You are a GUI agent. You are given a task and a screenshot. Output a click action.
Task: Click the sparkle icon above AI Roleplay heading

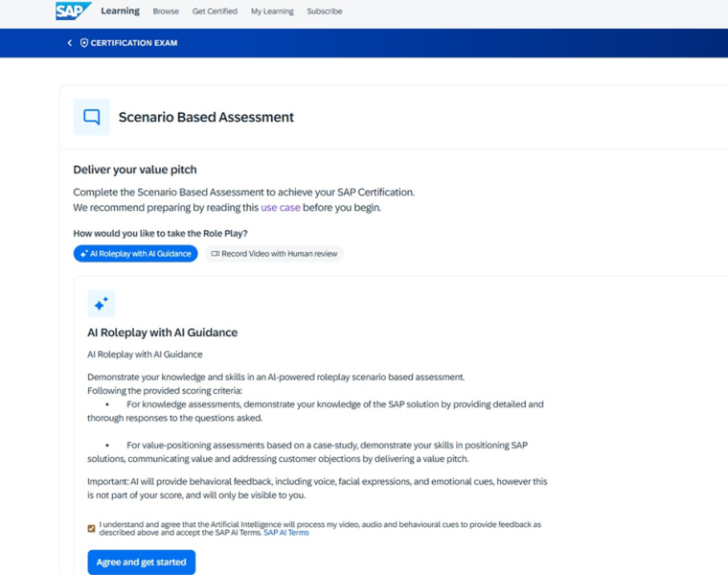tap(101, 303)
